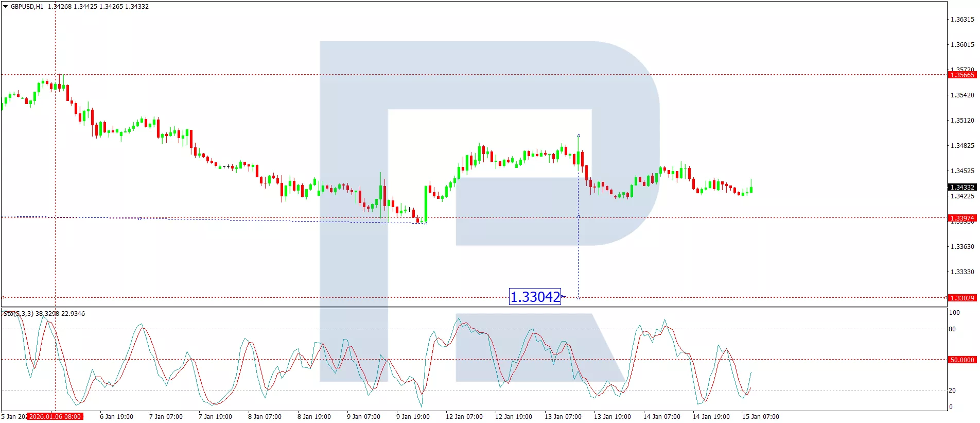Screen dimensions: 980x423
Task: Click the 6 Jan 19:00 time axis label
Action: [x=116, y=417]
